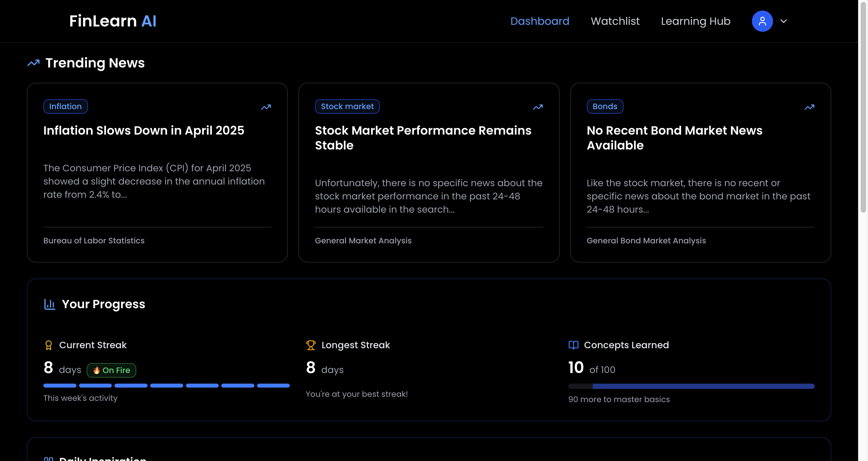Open the Inflation Slows Down article headline
Screen dimensions: 868x461
pos(144,131)
